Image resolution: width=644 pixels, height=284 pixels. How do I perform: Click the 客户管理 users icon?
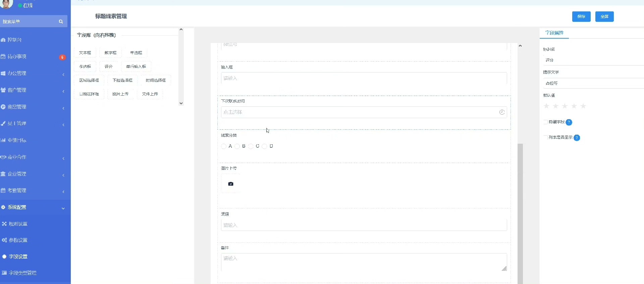click(x=3, y=90)
